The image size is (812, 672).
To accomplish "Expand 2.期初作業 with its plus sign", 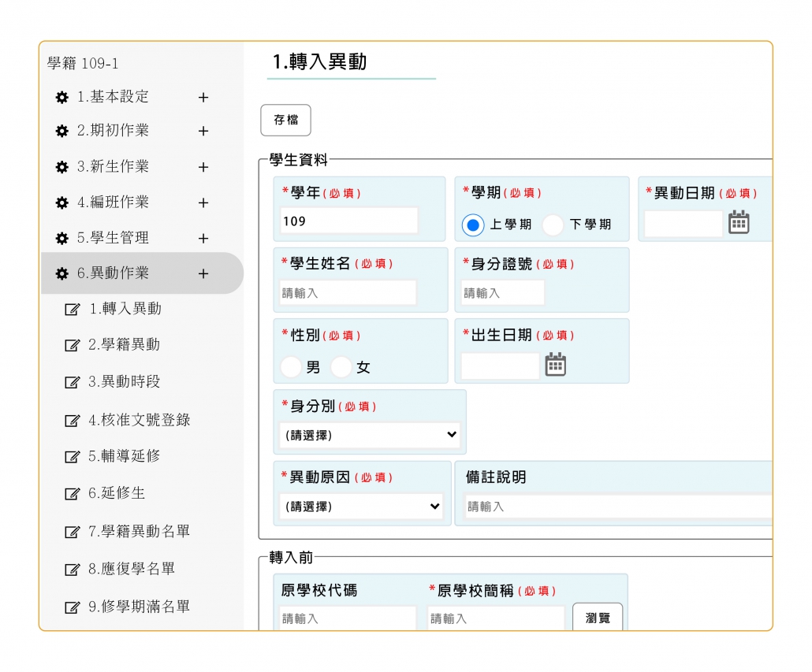I will point(203,132).
